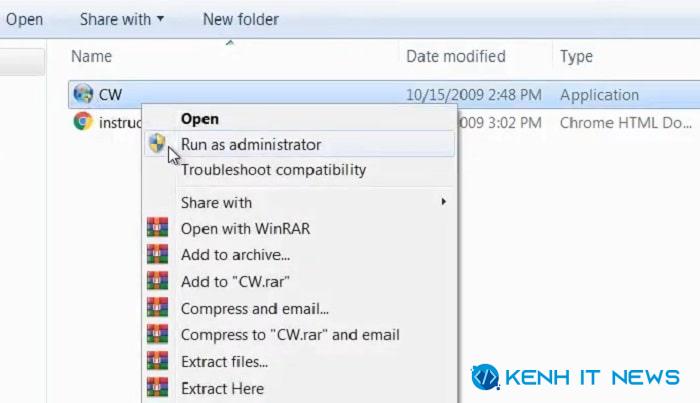Click the WinRAR icon next to Open with WinRAR
This screenshot has width=700, height=403.
(x=158, y=227)
